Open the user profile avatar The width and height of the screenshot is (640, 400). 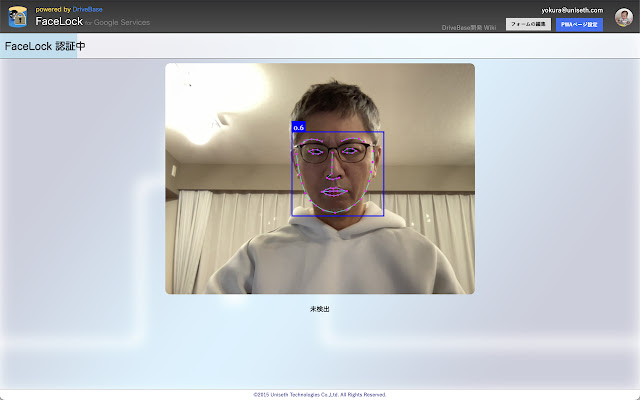(623, 16)
